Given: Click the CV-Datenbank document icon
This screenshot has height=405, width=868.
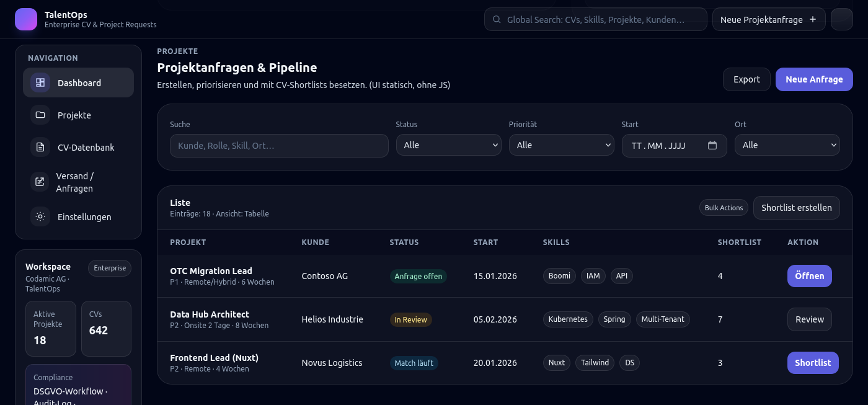Looking at the screenshot, I should tap(40, 147).
